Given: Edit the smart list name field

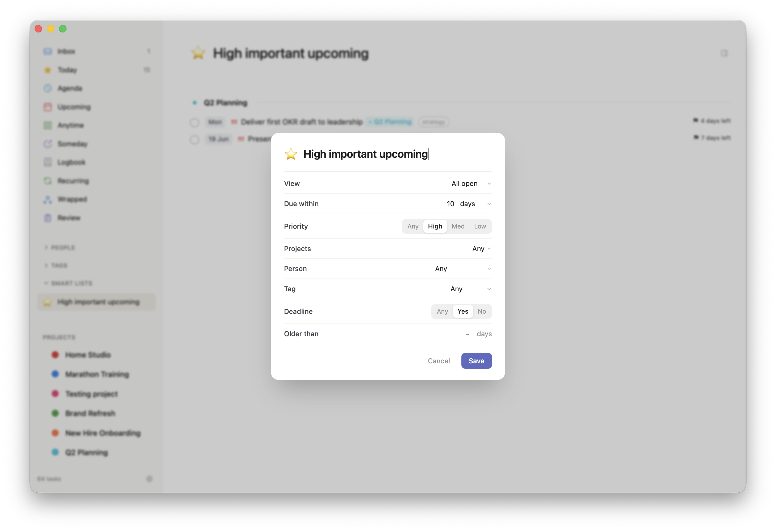Looking at the screenshot, I should click(397, 154).
